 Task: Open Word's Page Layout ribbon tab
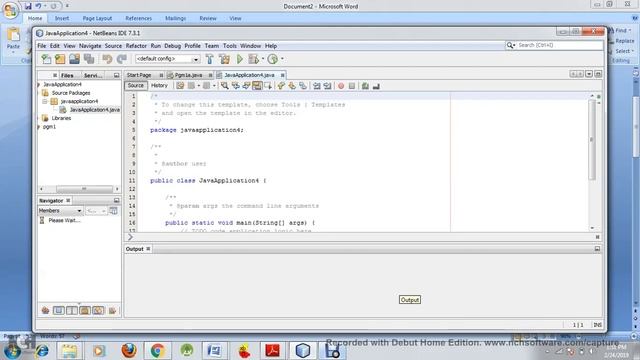point(97,18)
